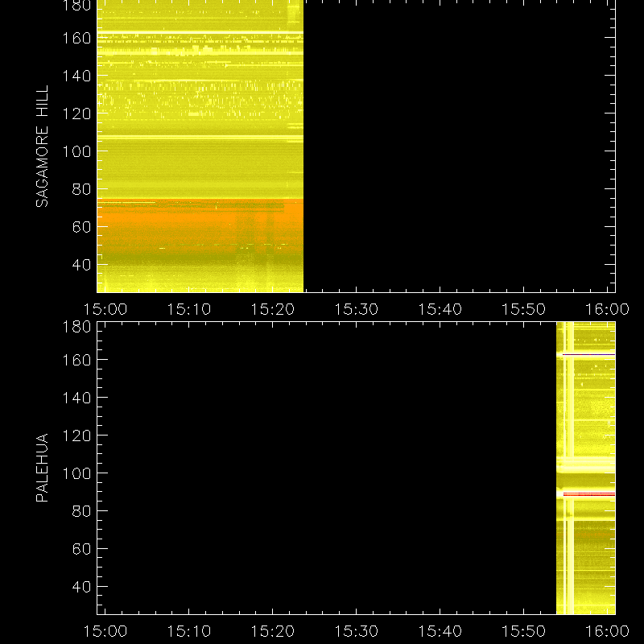
Task: Select the 160 tick label on Sagamore Hill axis
Action: click(x=76, y=38)
